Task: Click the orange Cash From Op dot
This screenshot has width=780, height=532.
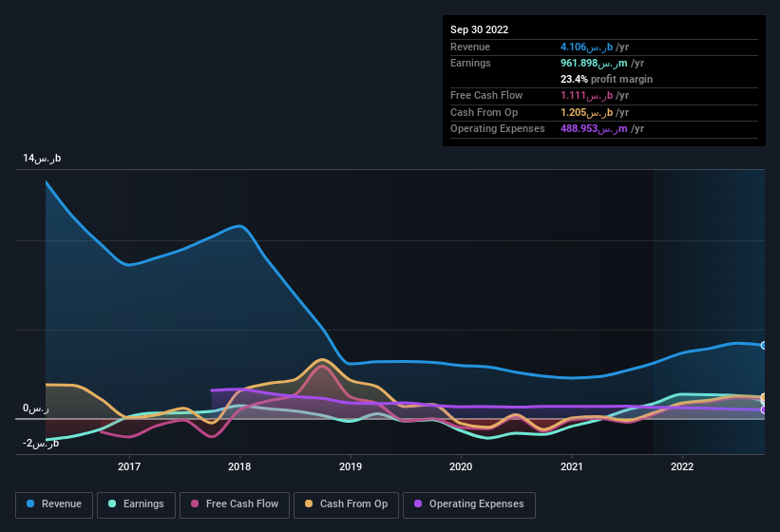Action: coord(310,504)
